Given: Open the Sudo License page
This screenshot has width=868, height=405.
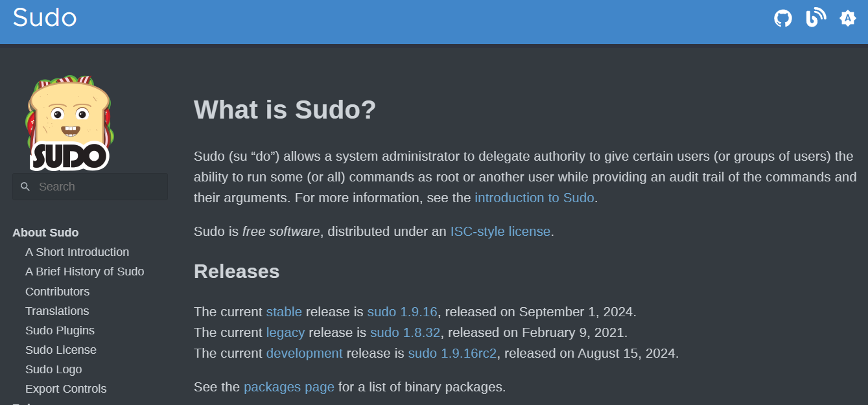Looking at the screenshot, I should coord(61,350).
